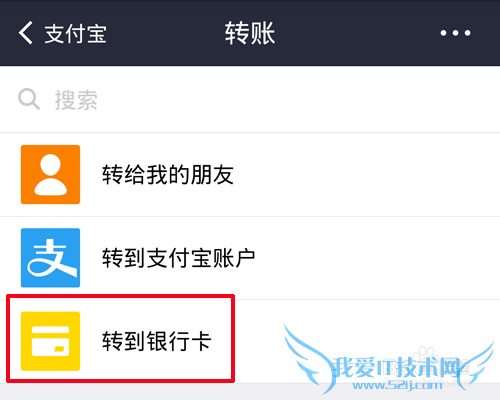
Task: Choose 转到银行卡 transfer option
Action: (x=157, y=341)
